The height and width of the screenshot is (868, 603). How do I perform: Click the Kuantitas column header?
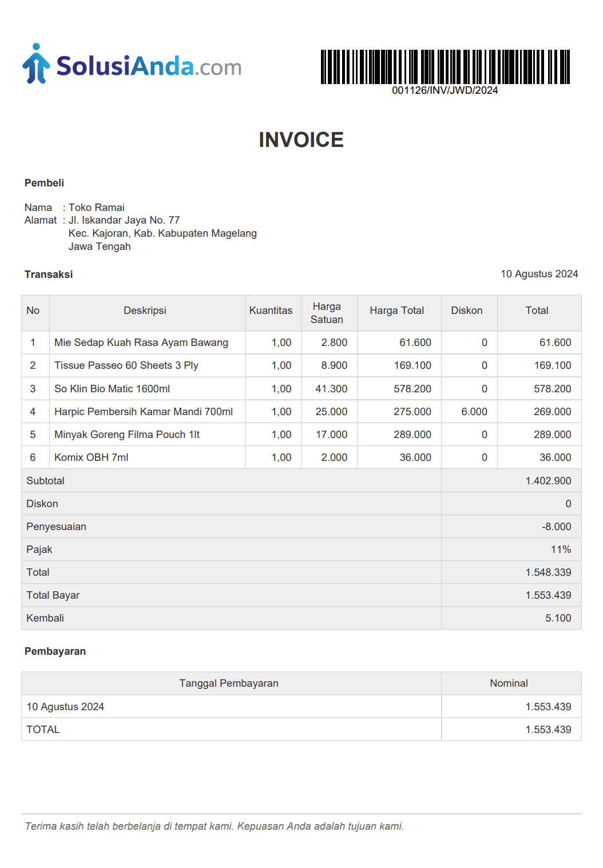point(271,310)
